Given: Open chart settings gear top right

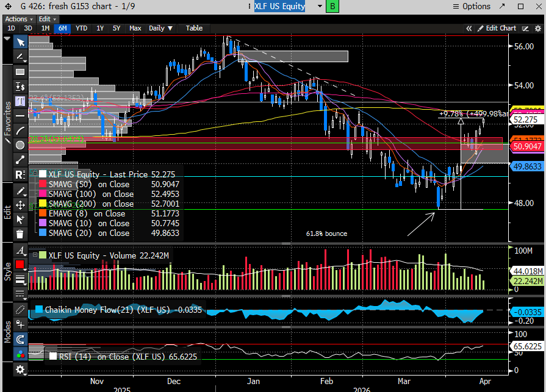Looking at the screenshot, I should [x=538, y=29].
